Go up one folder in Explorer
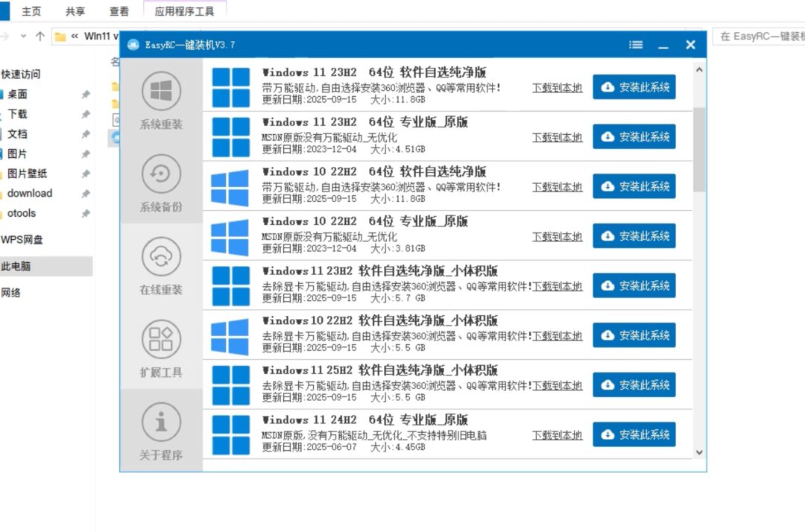 point(40,36)
